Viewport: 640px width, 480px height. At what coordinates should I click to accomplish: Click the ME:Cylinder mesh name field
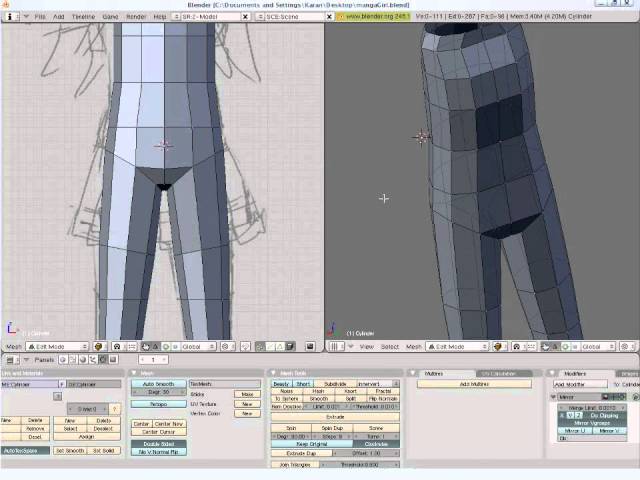coord(29,384)
